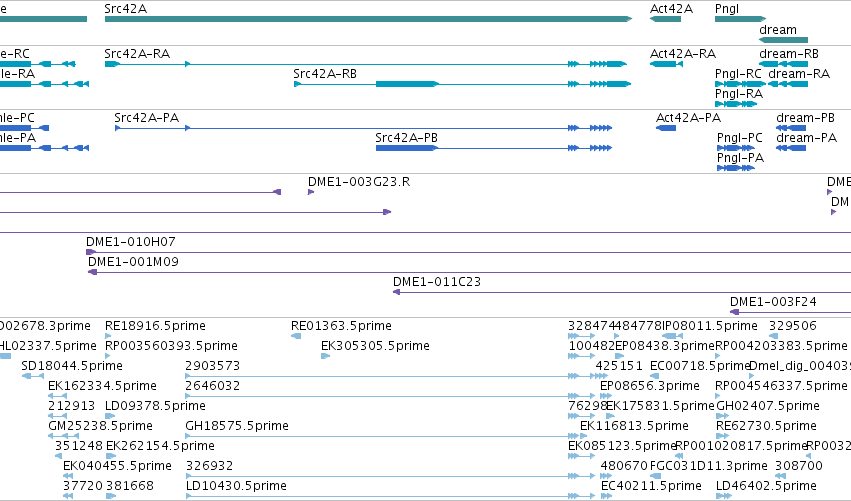Click the Pngl-RC transcript label
This screenshot has height=501, width=851.
[x=738, y=74]
